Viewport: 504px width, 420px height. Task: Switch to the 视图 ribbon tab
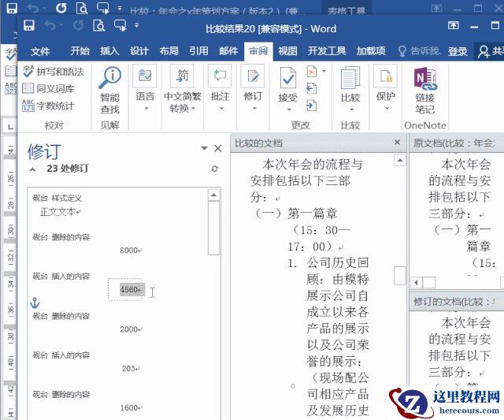pyautogui.click(x=287, y=50)
